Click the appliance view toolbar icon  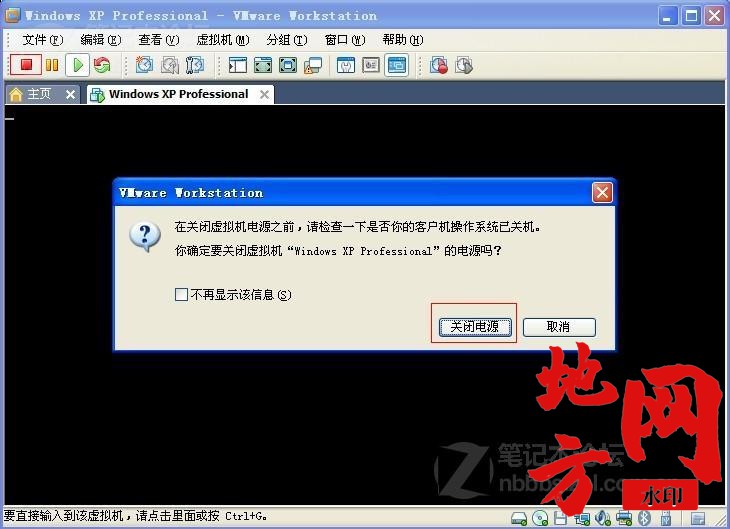click(x=371, y=65)
